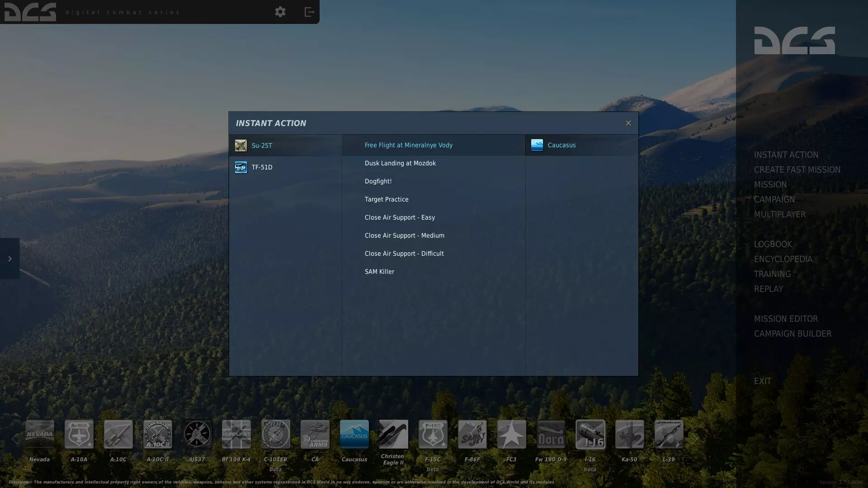
Task: Select the Combined Arms module icon
Action: [x=315, y=434]
